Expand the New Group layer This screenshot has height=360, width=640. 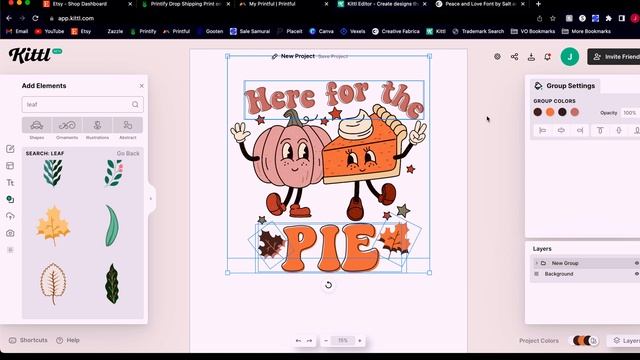pyautogui.click(x=536, y=263)
